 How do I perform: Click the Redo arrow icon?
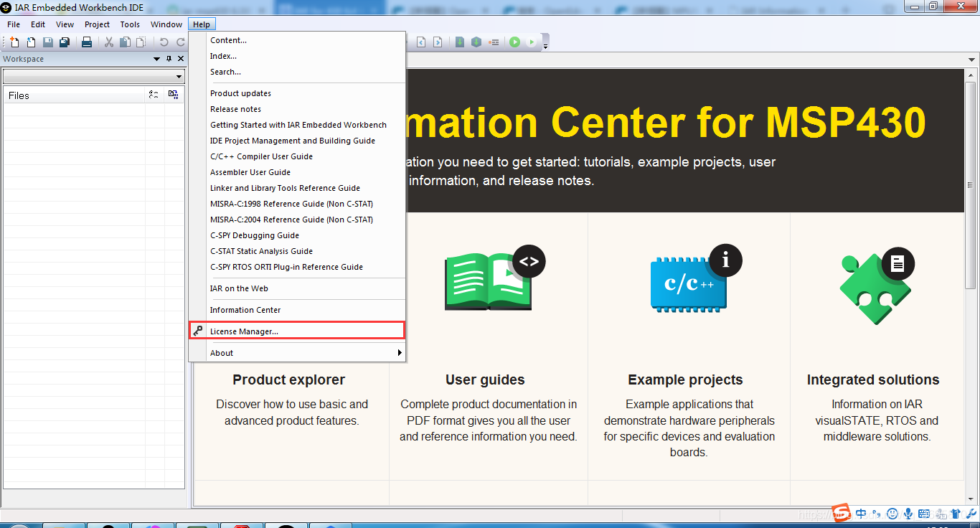click(x=180, y=42)
